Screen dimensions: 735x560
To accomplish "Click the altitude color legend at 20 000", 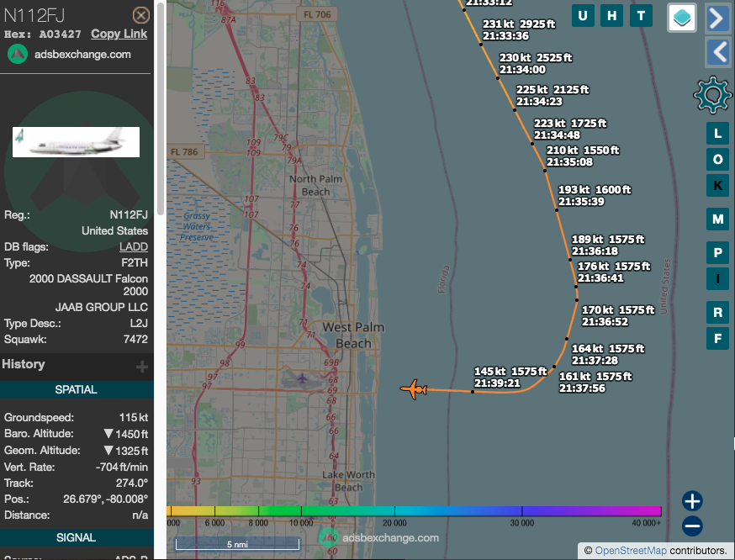I will 394,523.
